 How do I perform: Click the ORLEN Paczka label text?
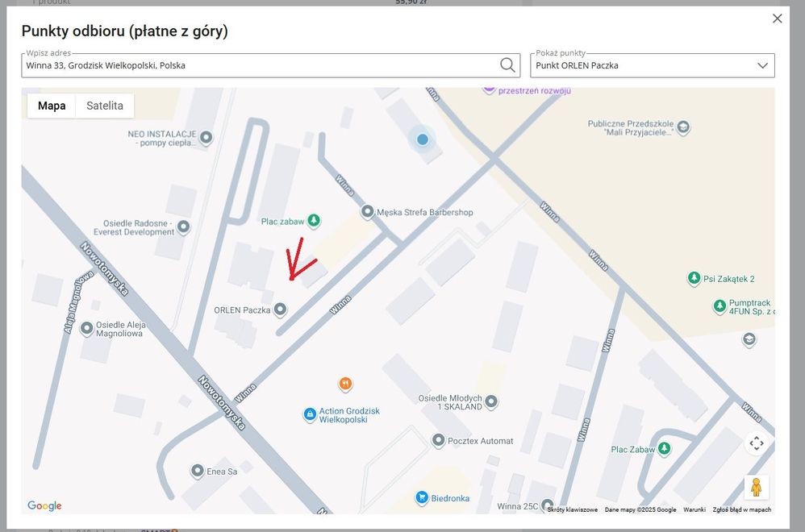coord(242,310)
